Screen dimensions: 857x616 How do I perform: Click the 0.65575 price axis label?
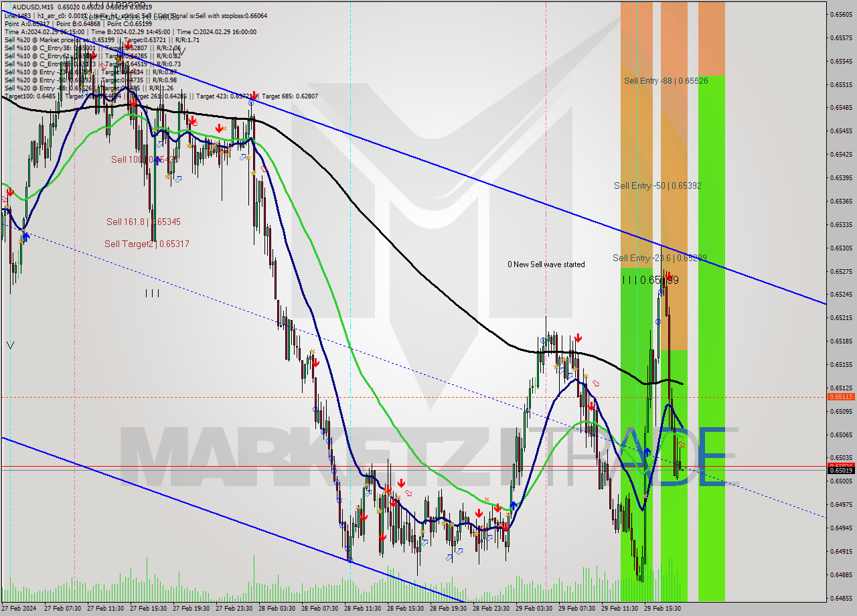[x=841, y=37]
